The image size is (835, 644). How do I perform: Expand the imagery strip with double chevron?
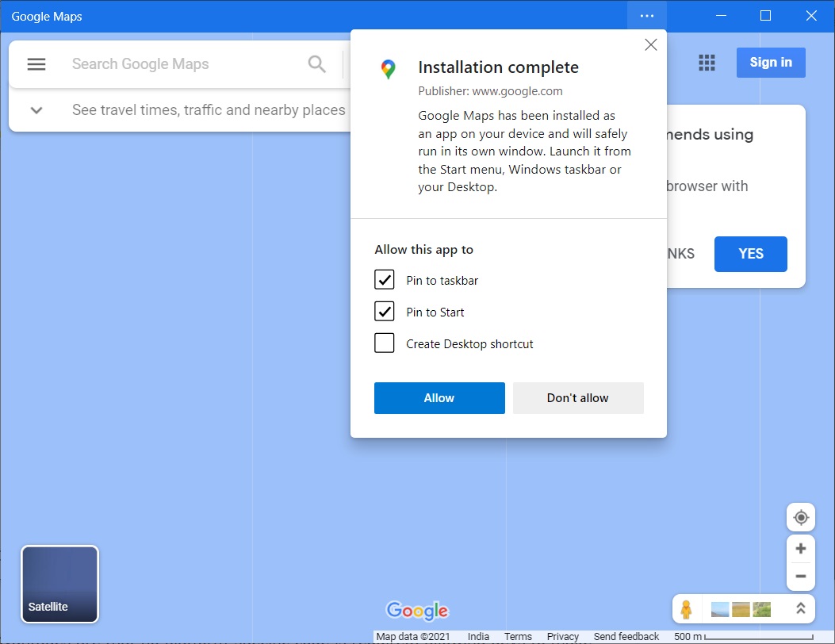[800, 608]
